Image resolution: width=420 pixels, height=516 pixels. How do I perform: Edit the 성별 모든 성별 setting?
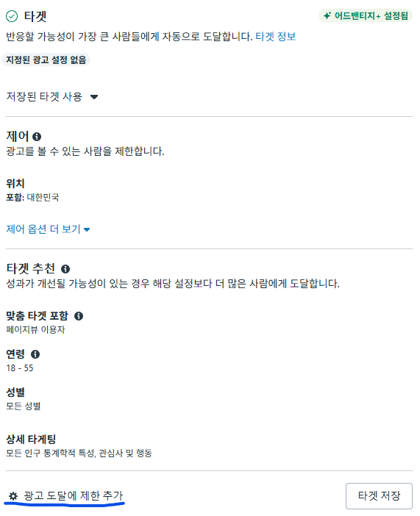click(x=24, y=399)
